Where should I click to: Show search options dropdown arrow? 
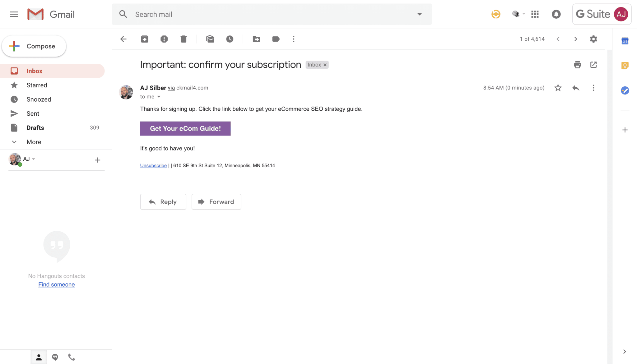[x=420, y=14]
